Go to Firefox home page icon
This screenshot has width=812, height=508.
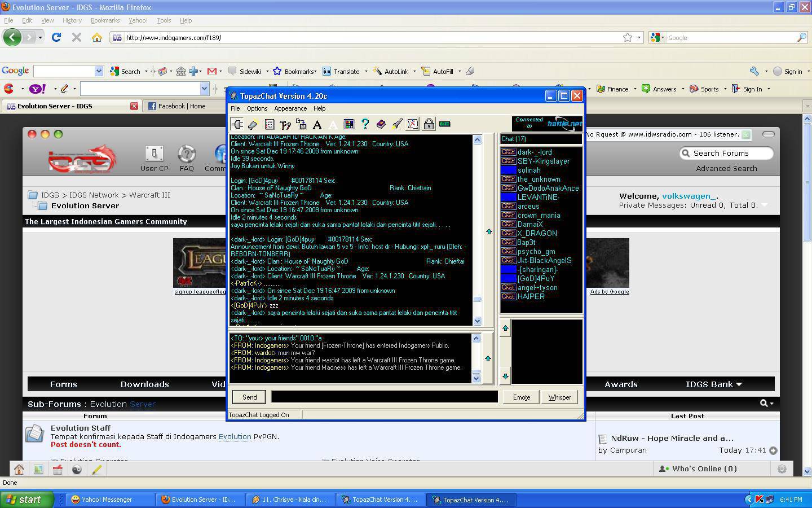[97, 37]
